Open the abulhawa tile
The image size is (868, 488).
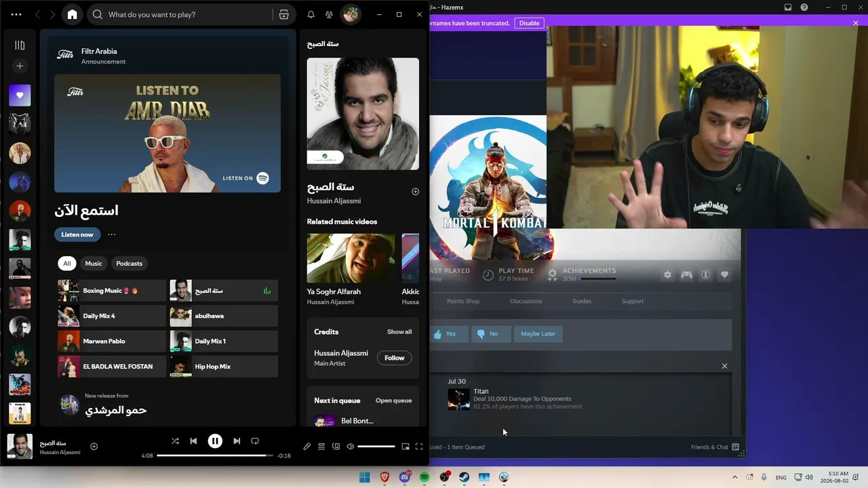pyautogui.click(x=224, y=316)
